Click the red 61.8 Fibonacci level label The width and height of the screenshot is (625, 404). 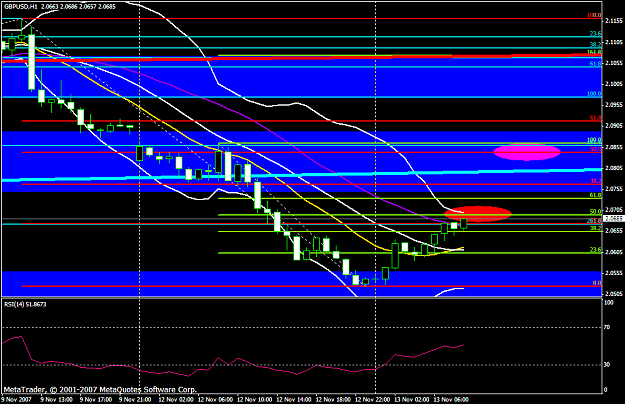point(596,118)
